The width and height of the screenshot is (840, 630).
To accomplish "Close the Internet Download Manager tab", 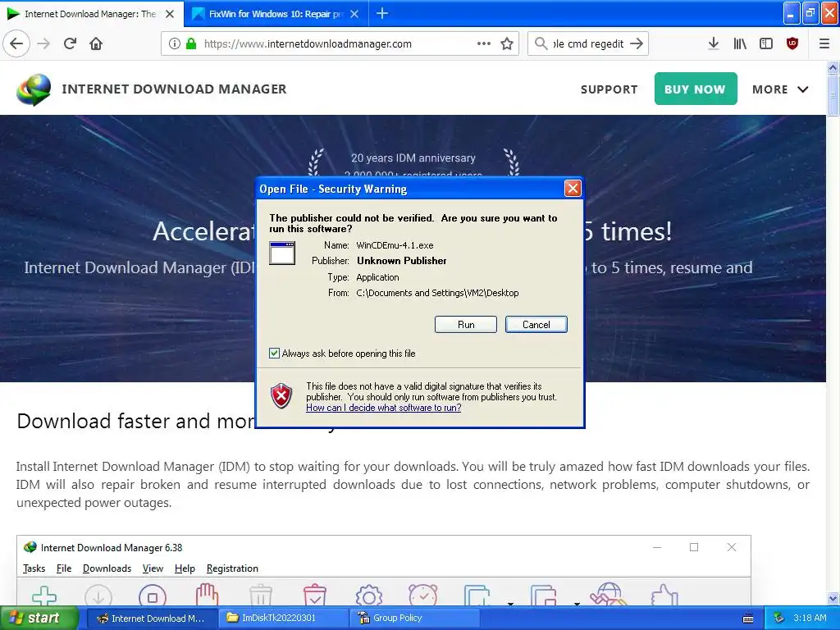I will pos(170,14).
